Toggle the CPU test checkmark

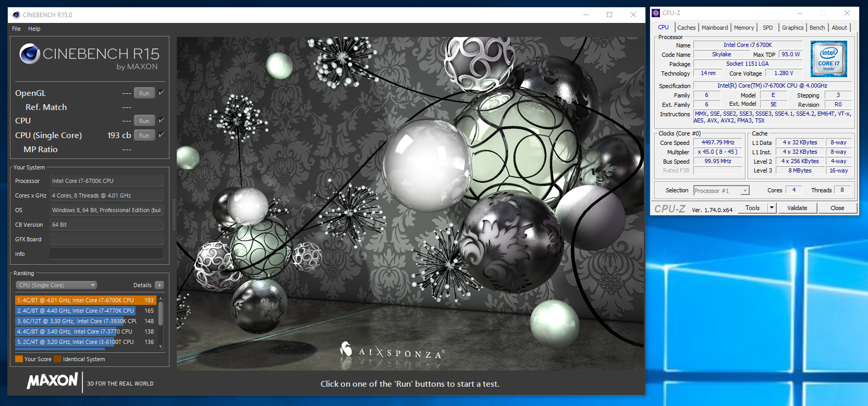coord(162,120)
